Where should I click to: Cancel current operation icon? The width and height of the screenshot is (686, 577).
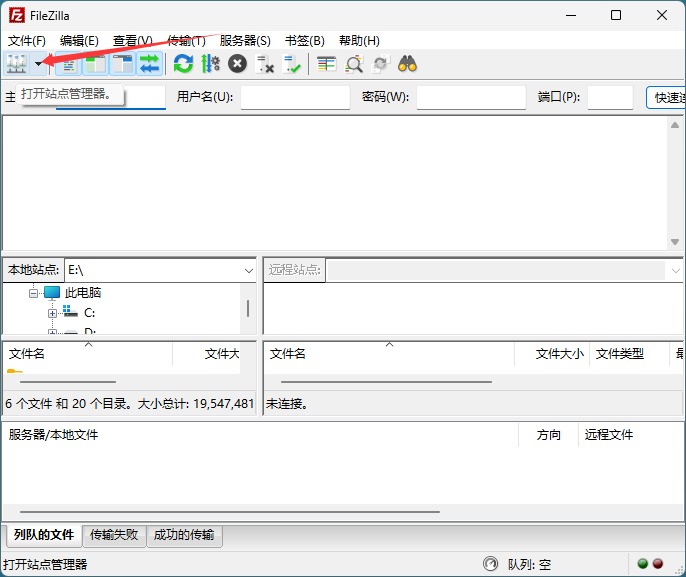238,64
